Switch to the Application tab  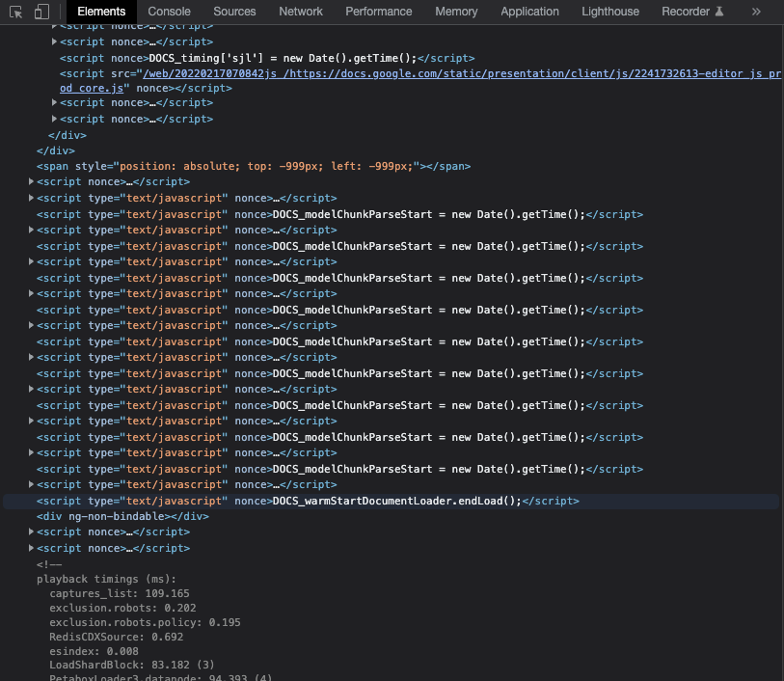[x=529, y=12]
